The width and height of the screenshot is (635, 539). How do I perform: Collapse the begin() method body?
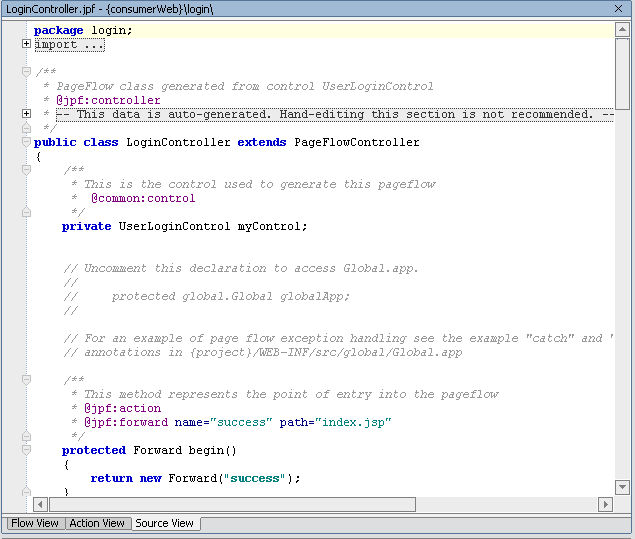(26, 450)
